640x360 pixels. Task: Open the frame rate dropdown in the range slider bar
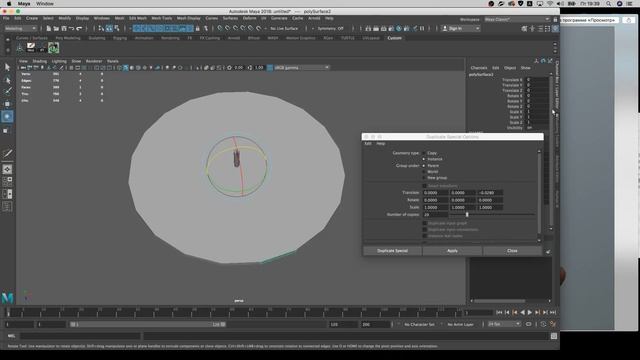point(504,324)
